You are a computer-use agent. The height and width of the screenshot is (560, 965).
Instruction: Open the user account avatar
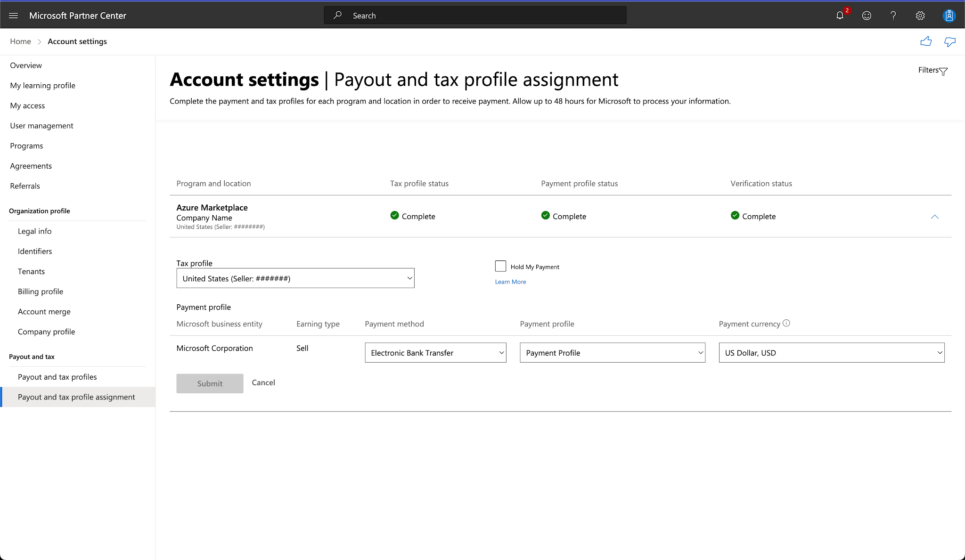[x=949, y=16]
